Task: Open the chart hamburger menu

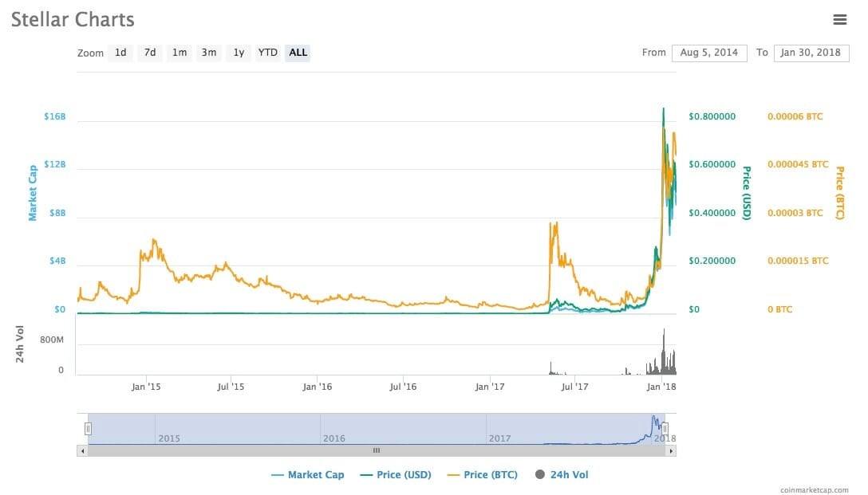Action: [x=839, y=19]
